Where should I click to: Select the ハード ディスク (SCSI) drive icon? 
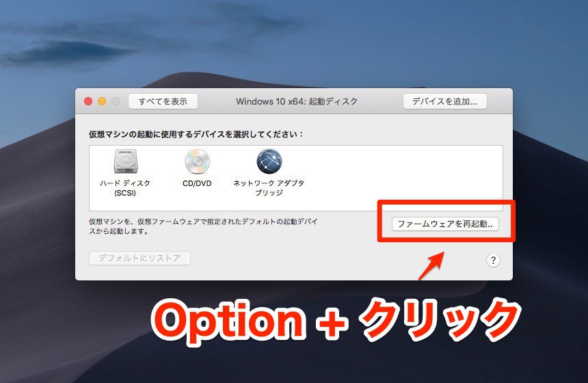[125, 161]
